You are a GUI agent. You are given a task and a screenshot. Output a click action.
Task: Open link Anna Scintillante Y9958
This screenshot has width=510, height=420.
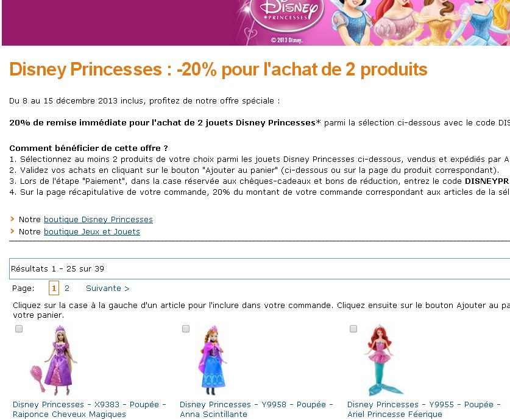257,409
